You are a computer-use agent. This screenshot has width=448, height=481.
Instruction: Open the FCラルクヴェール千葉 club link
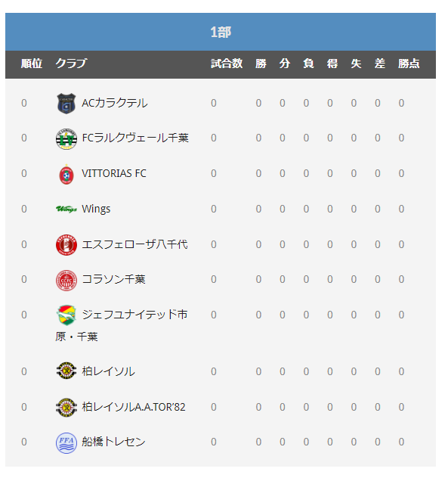click(135, 138)
